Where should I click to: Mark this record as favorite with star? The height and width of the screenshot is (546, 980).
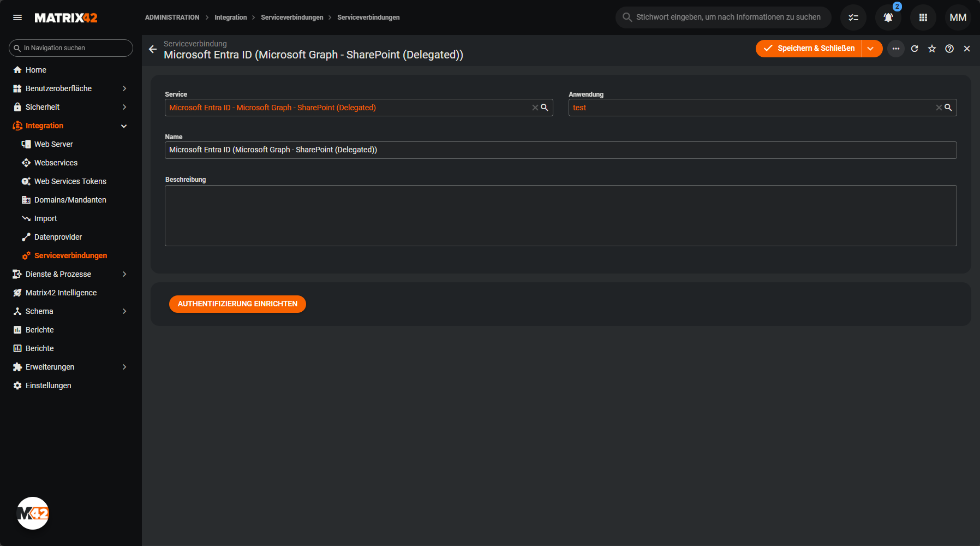[932, 49]
